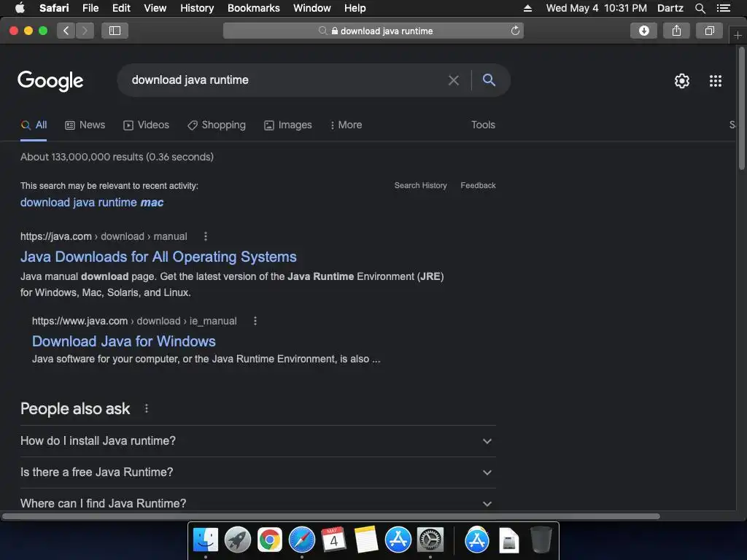
Task: Open Spotlight search in menu bar
Action: [700, 8]
